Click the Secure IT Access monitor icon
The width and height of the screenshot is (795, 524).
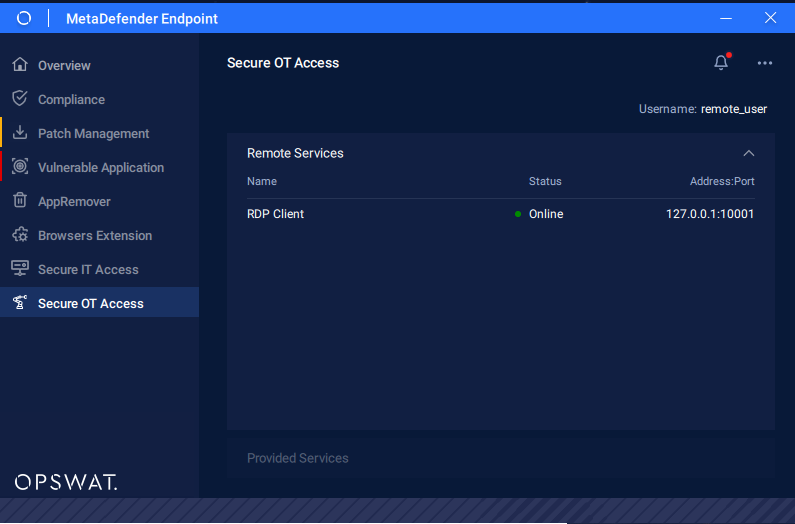point(20,268)
